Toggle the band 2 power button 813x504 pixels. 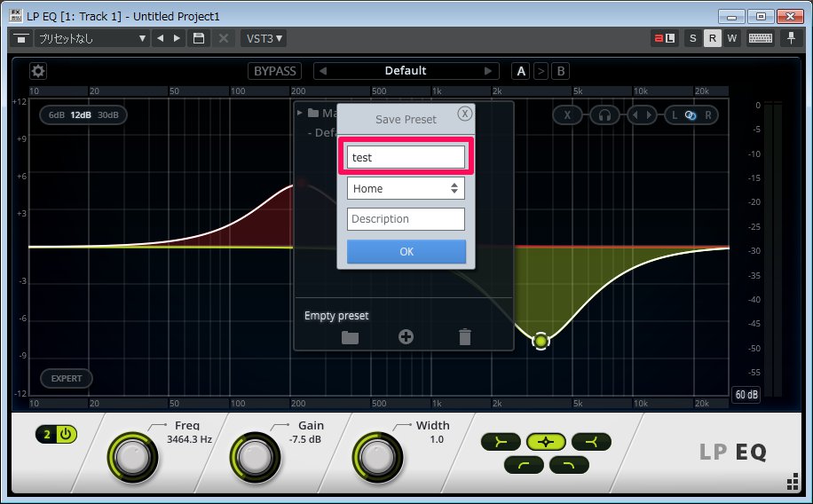[x=57, y=434]
